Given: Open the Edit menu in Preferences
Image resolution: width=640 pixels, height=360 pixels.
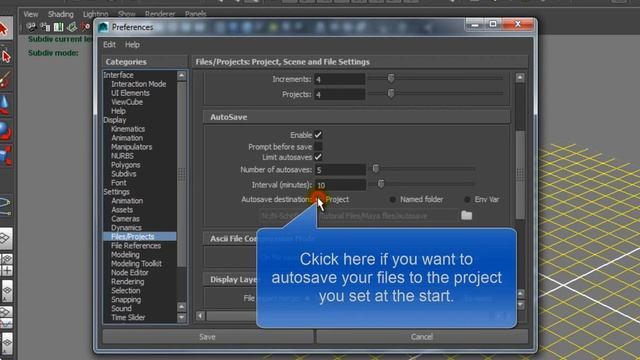Looking at the screenshot, I should [x=109, y=44].
